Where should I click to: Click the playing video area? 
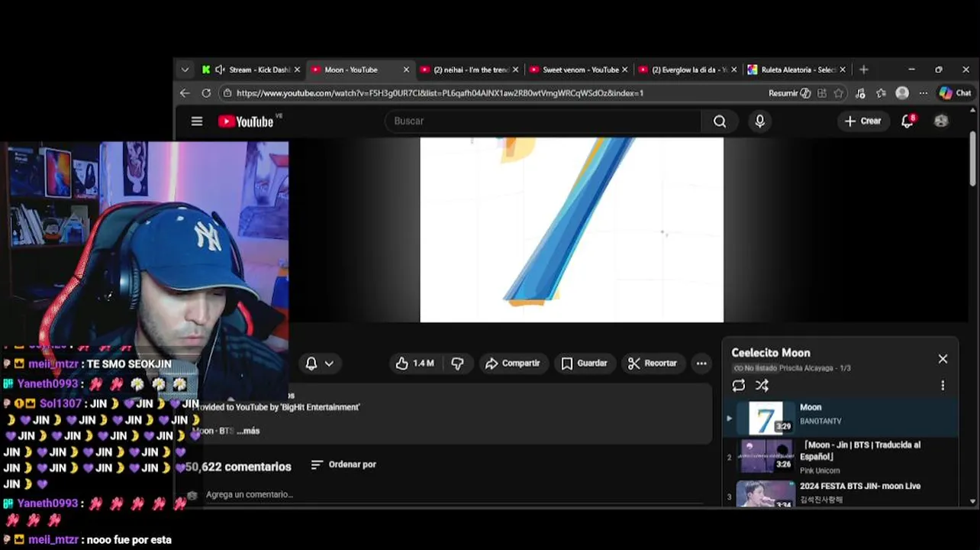(x=572, y=230)
